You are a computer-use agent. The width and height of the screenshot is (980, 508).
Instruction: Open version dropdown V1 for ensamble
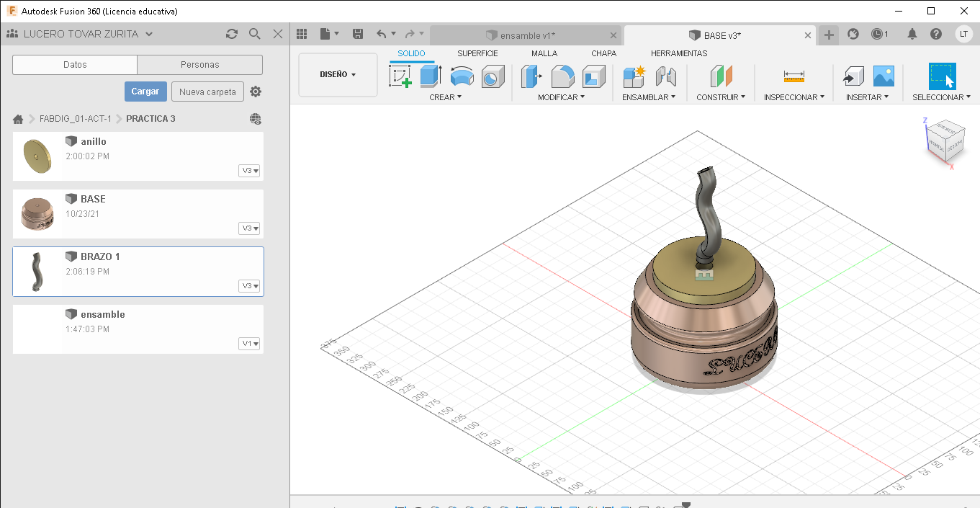249,344
